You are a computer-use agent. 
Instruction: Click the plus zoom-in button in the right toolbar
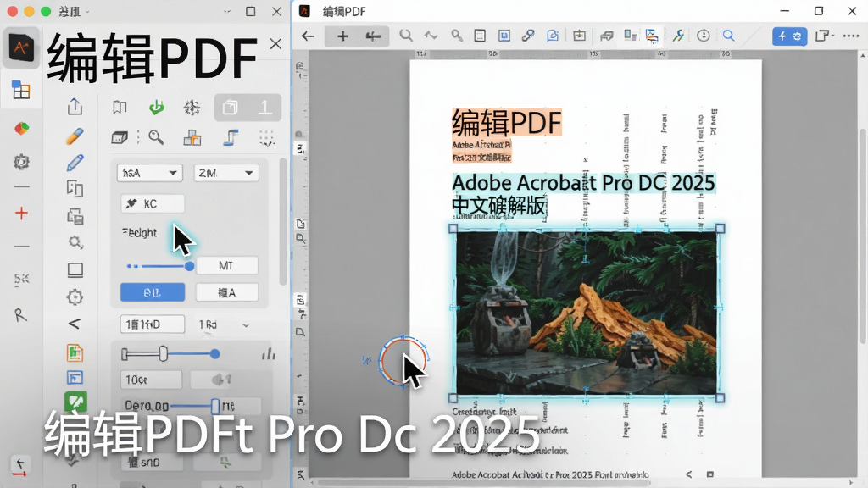pos(342,36)
